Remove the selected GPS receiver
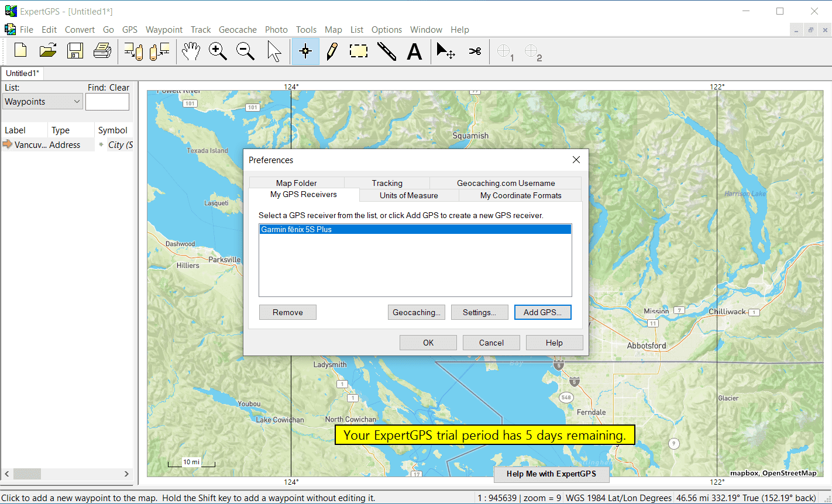The image size is (832, 504). [x=288, y=312]
